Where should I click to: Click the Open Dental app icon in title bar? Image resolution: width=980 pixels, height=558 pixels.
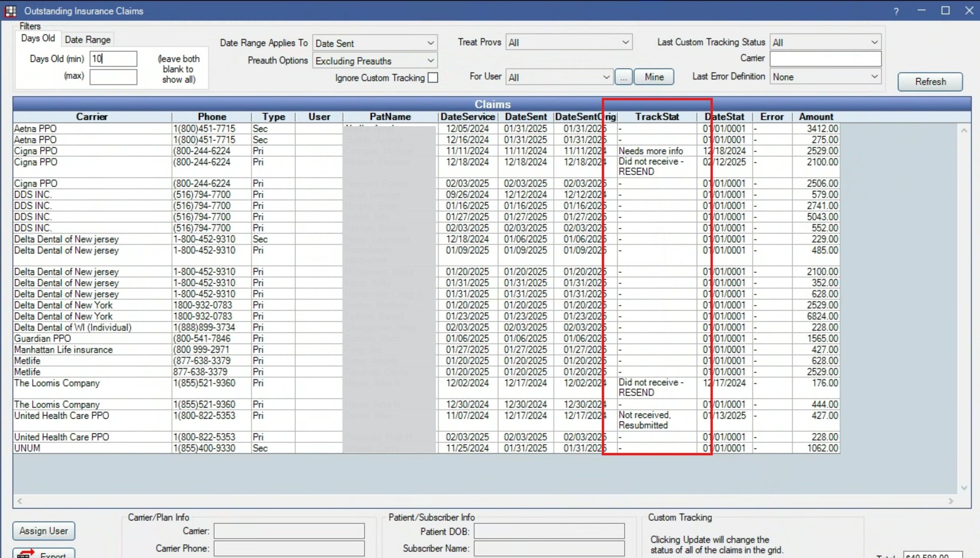[x=11, y=11]
